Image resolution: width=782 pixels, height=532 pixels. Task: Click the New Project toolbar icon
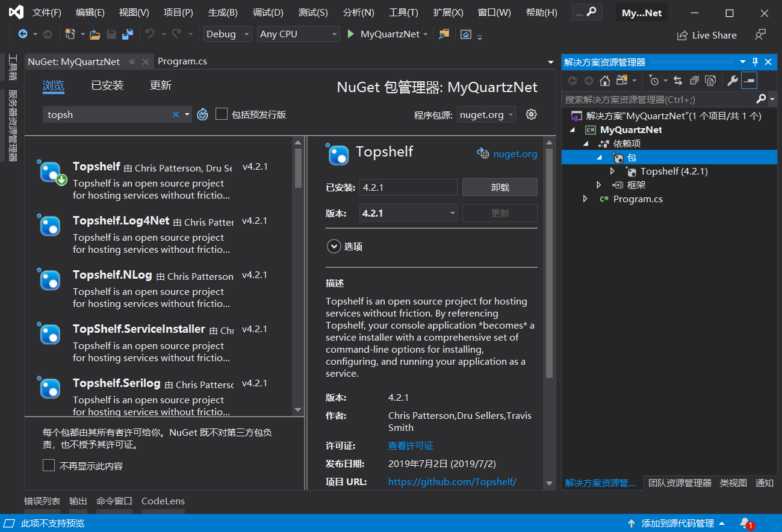tap(70, 34)
